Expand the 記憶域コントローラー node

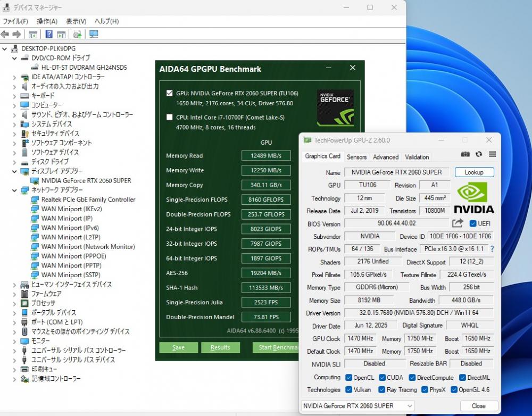click(14, 379)
